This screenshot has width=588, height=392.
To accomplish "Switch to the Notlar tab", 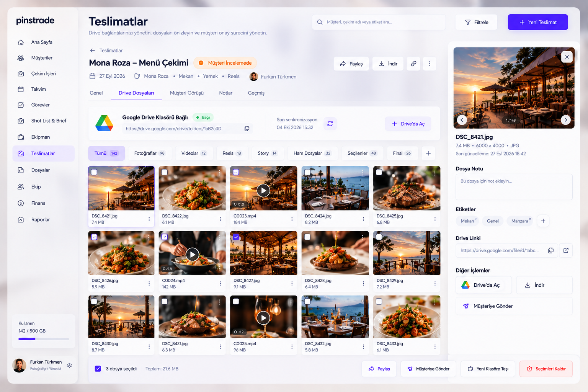I will click(226, 93).
